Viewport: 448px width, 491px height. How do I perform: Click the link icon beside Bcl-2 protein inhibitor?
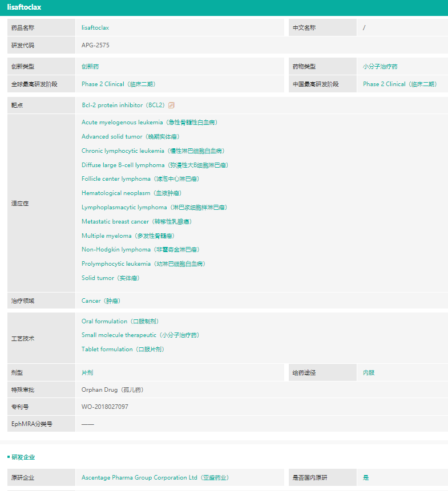[x=171, y=105]
